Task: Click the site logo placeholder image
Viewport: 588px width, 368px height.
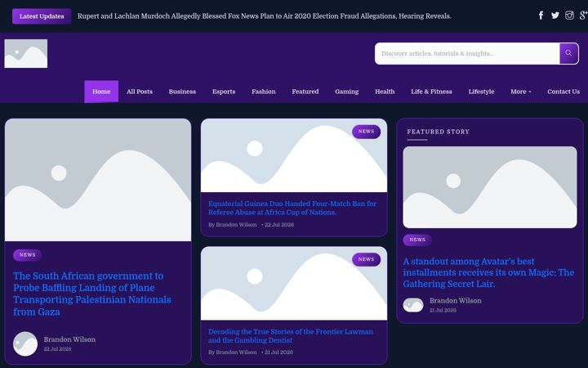Action: click(x=26, y=54)
